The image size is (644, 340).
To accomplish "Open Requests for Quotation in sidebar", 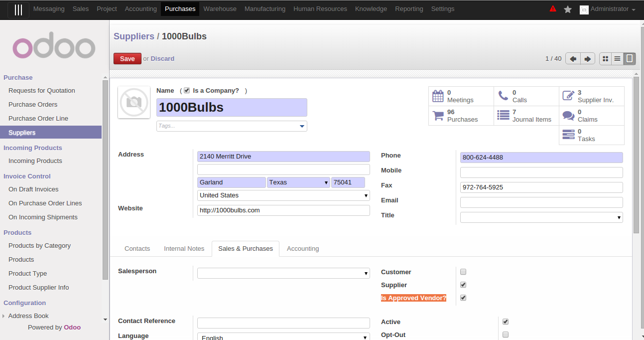I will pos(42,91).
